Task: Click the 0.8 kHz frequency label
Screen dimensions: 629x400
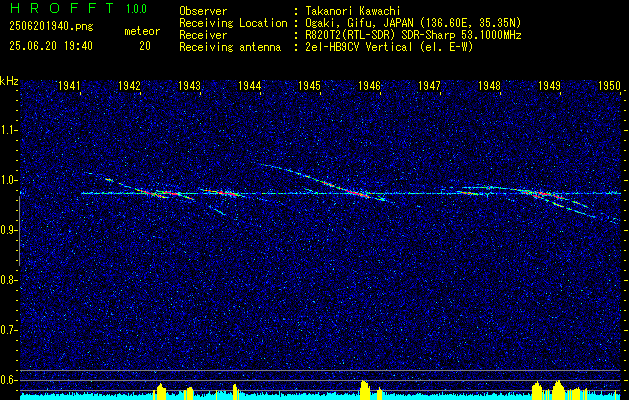Action: pyautogui.click(x=9, y=280)
